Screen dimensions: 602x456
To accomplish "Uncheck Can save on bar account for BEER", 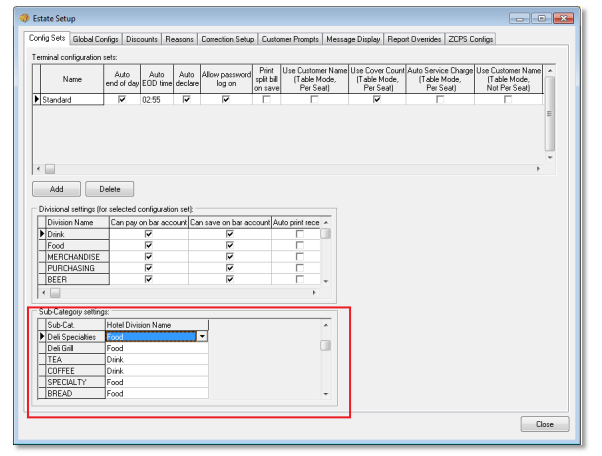I will click(x=229, y=281).
